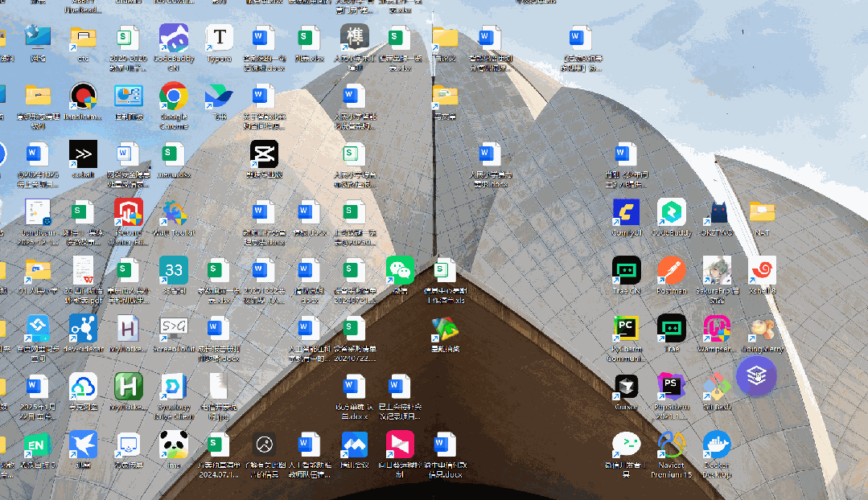Open the Cursor editor shortcut
Viewport: 868px width, 500px height.
(x=626, y=387)
